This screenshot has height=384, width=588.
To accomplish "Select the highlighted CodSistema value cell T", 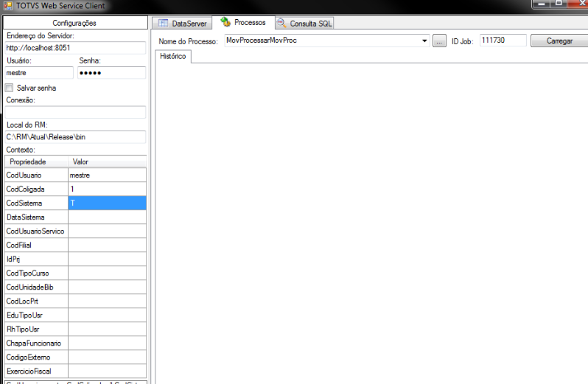I will [x=108, y=203].
